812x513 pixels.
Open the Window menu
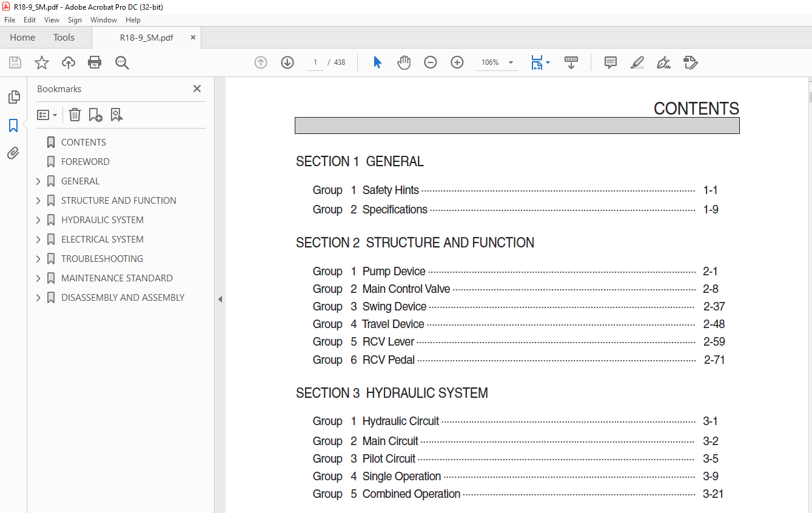click(104, 20)
